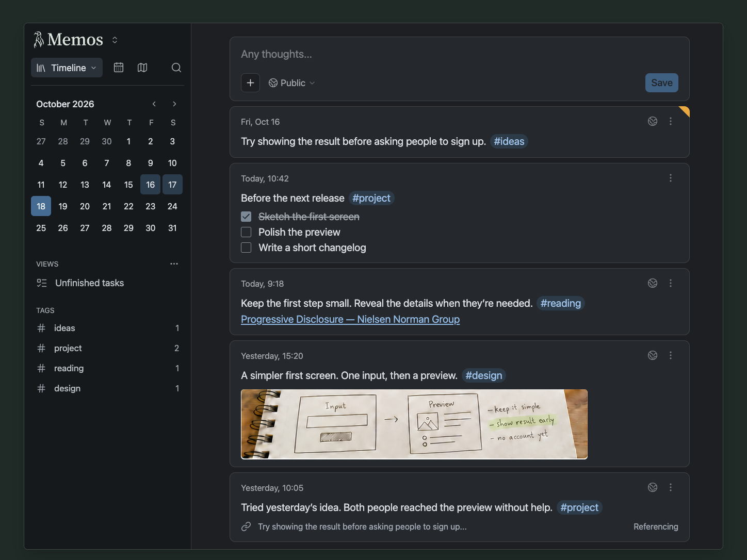Filter by design tag in sidebar
The height and width of the screenshot is (560, 747).
pyautogui.click(x=108, y=388)
